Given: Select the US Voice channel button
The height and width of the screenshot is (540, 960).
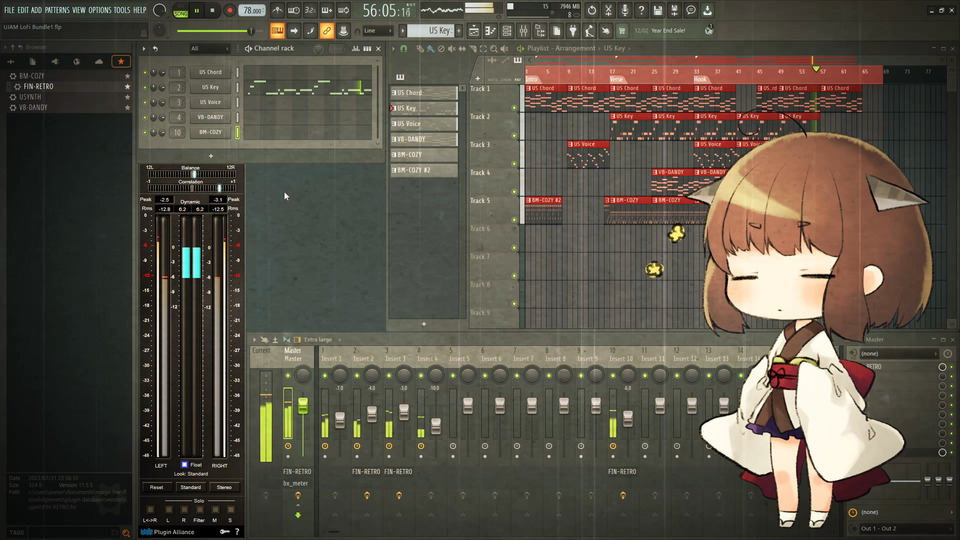Looking at the screenshot, I should (x=210, y=102).
